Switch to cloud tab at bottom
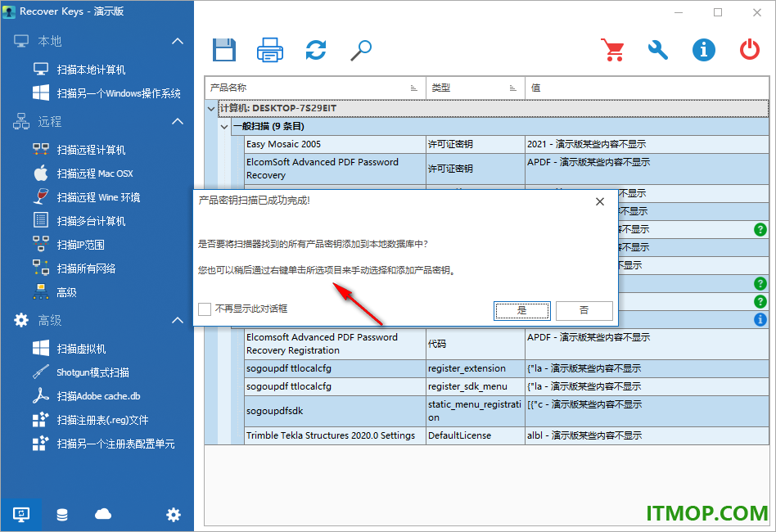Viewport: 776px width, 532px height. [x=103, y=515]
